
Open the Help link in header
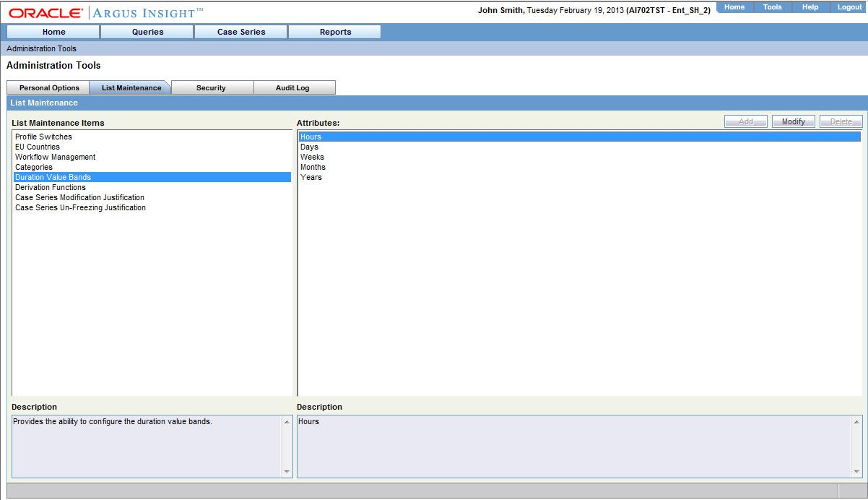click(x=810, y=7)
